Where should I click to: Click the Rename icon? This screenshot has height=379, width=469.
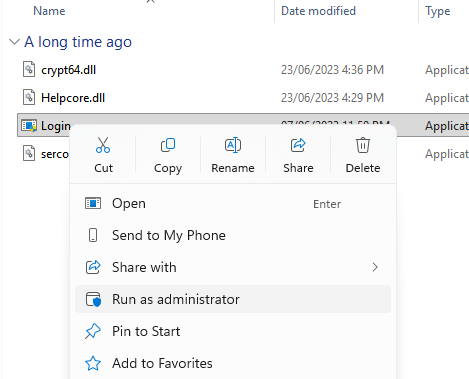coord(233,145)
